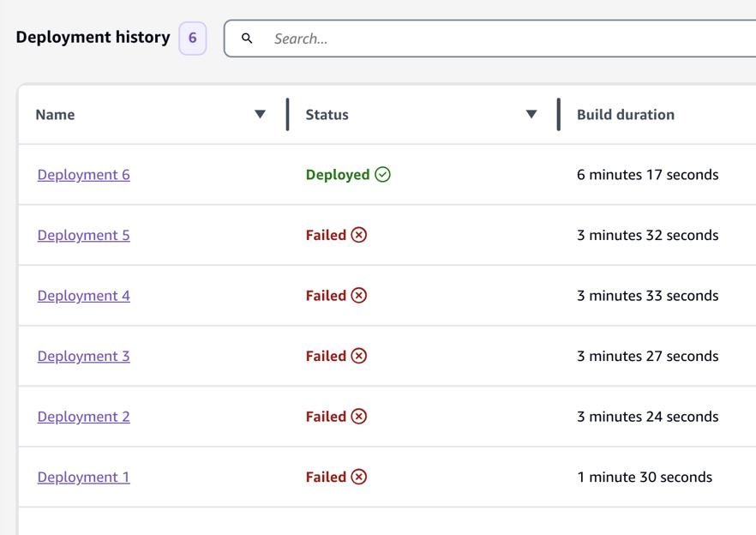Focus the deployment Search field

(x=490, y=38)
